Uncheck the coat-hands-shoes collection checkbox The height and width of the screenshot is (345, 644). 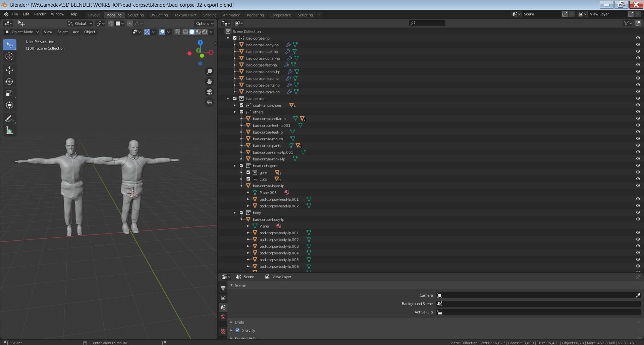tap(241, 105)
